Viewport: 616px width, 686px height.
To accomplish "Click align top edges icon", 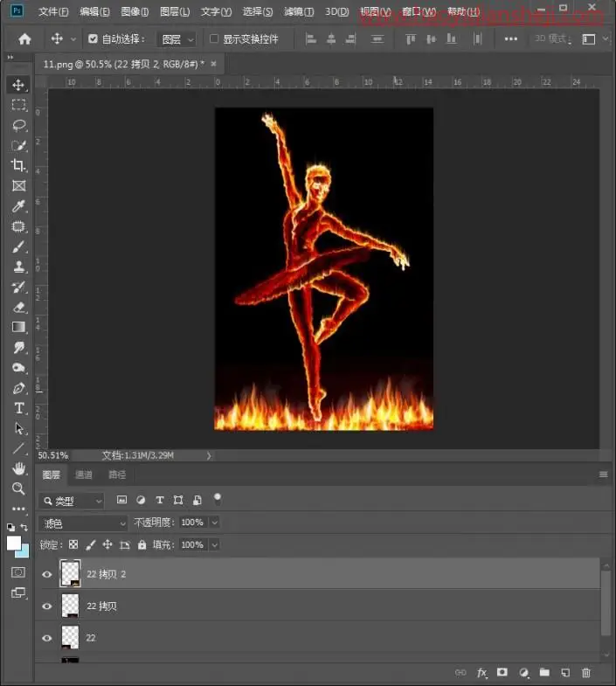I will tap(411, 39).
